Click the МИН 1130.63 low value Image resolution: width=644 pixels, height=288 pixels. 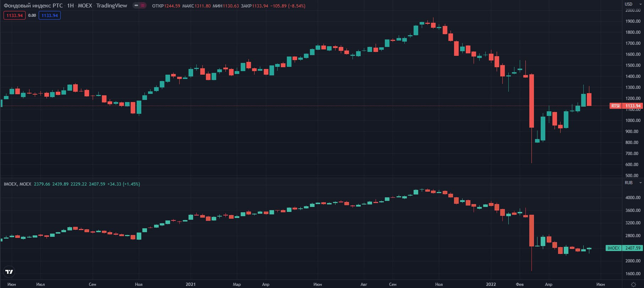click(226, 6)
